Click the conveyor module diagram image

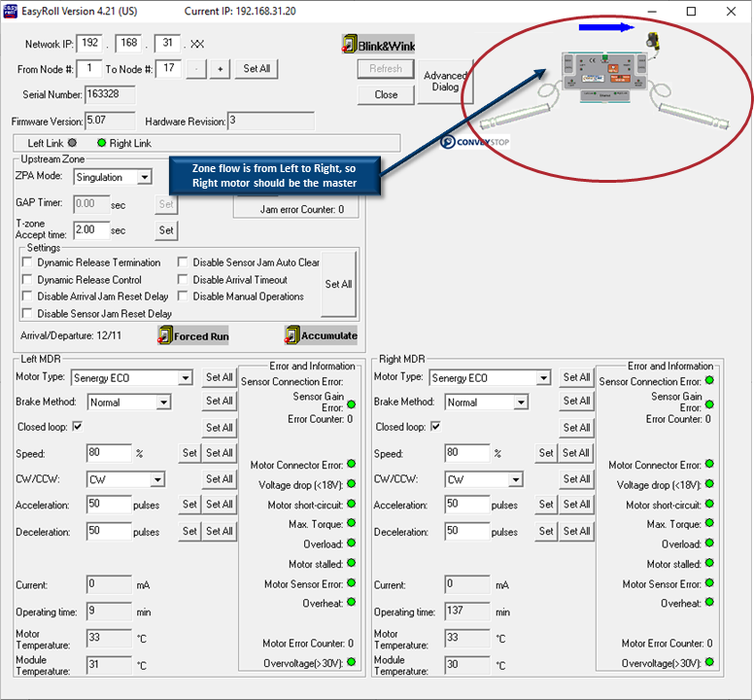tap(604, 80)
